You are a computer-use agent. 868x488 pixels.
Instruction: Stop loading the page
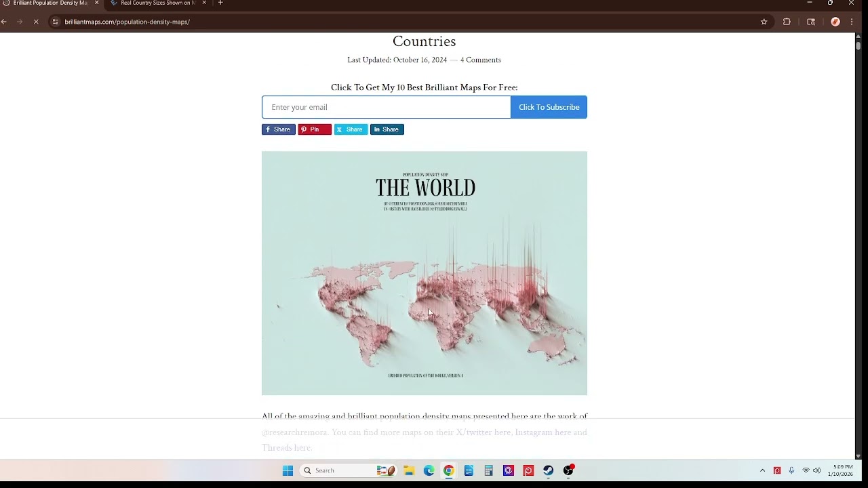36,22
